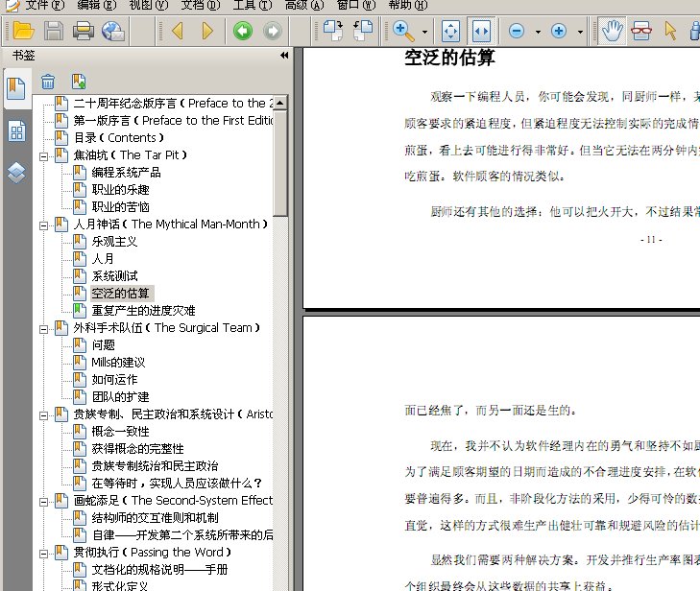
Task: Click the bookmark panel scrollbar thumb
Action: 280,163
